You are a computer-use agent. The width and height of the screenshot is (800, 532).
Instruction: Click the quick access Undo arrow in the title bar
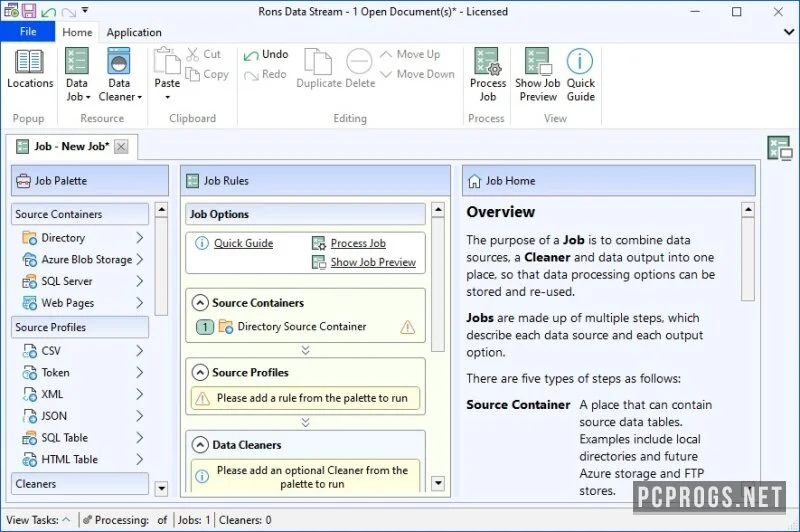point(48,11)
